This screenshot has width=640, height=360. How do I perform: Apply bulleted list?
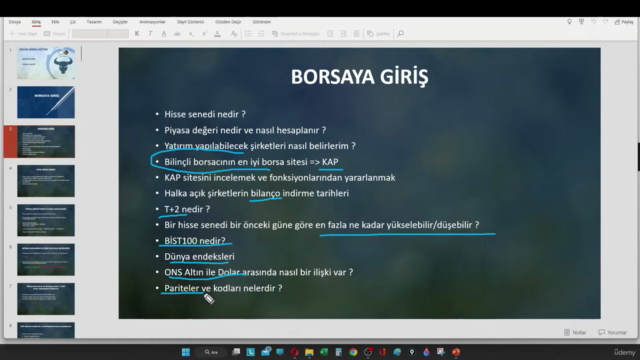(248, 33)
